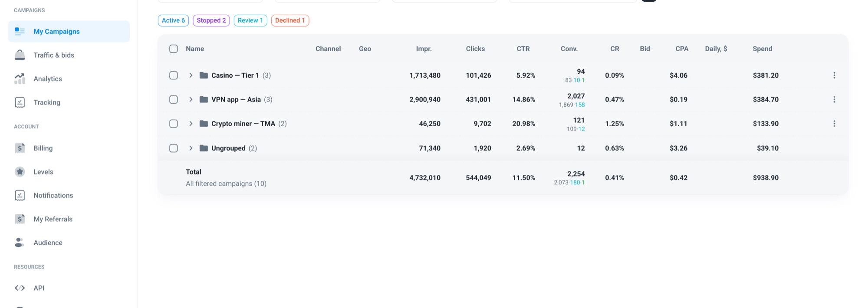Screen dimensions: 868x308
Task: Click the Channel column header
Action: [328, 49]
